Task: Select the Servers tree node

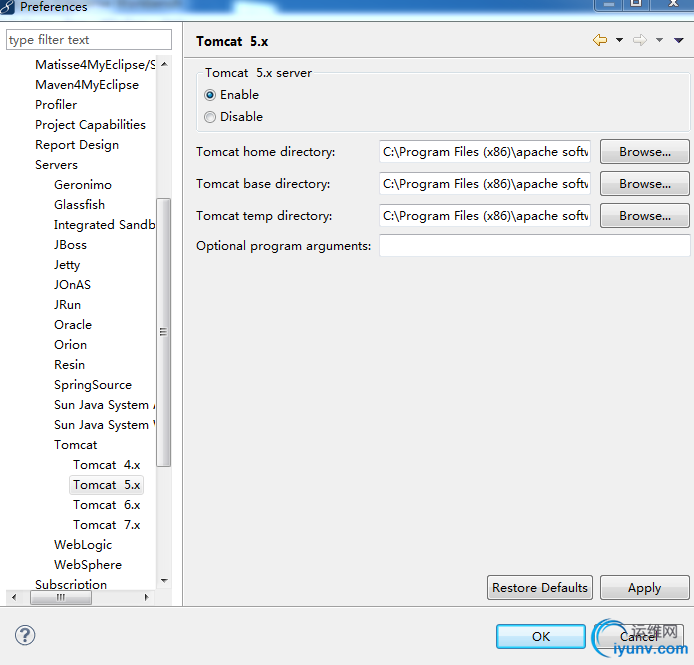Action: point(56,165)
